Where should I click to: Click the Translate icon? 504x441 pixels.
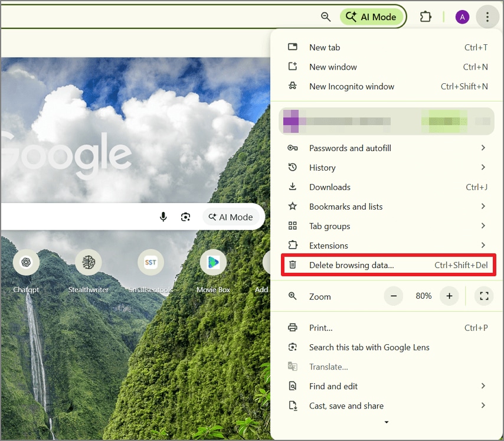coord(293,367)
